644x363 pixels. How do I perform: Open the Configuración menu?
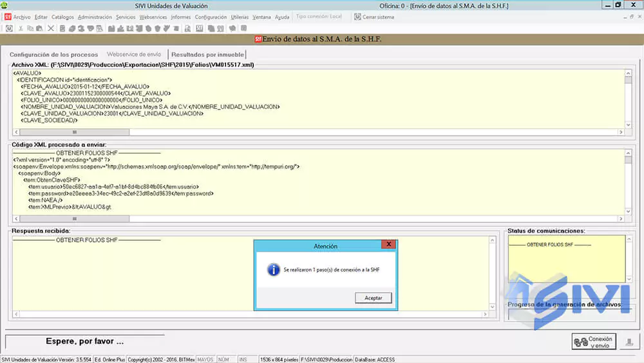tap(211, 17)
